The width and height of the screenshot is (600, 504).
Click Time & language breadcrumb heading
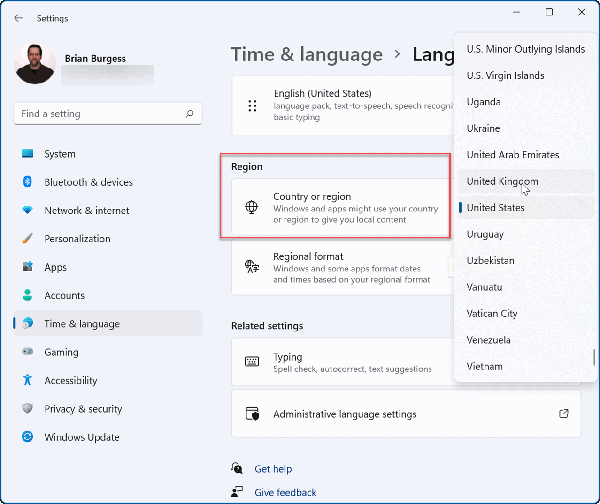(x=307, y=54)
